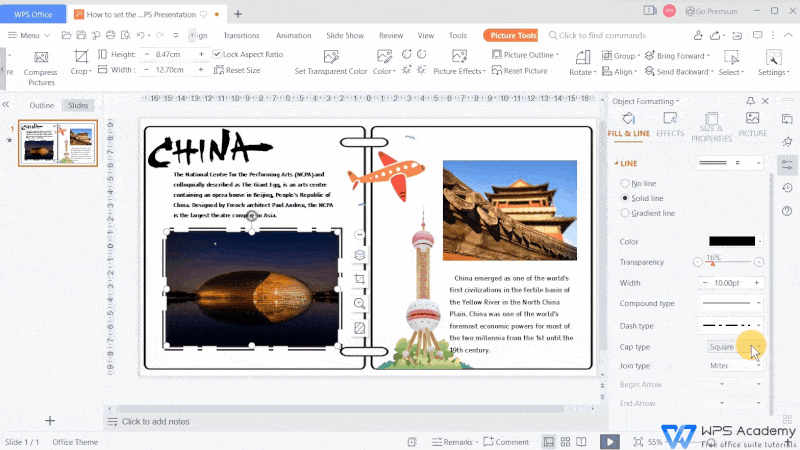Click floating layers icon beside picture
The height and width of the screenshot is (450, 800).
[360, 255]
